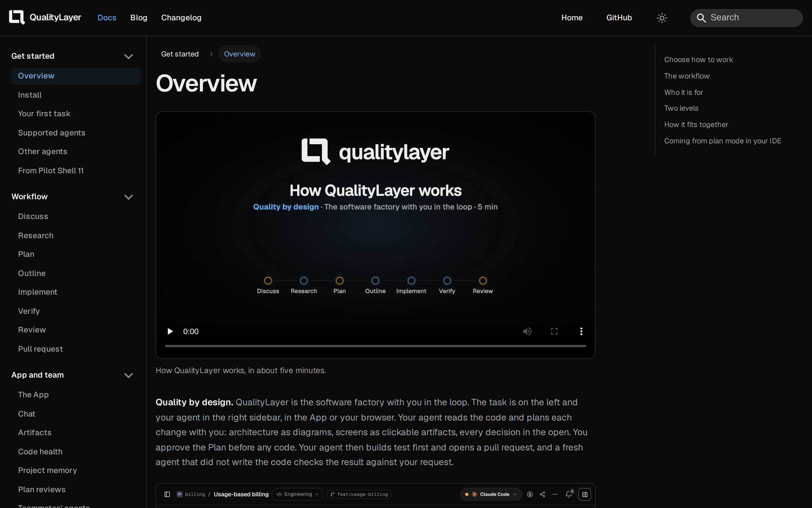The image size is (812, 508).
Task: Open The App sidebar page
Action: click(33, 395)
